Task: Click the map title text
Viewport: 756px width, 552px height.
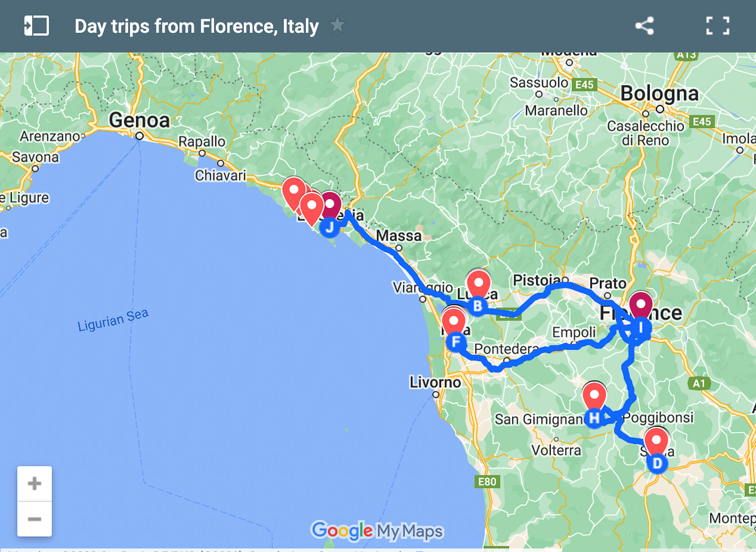Action: (x=196, y=26)
